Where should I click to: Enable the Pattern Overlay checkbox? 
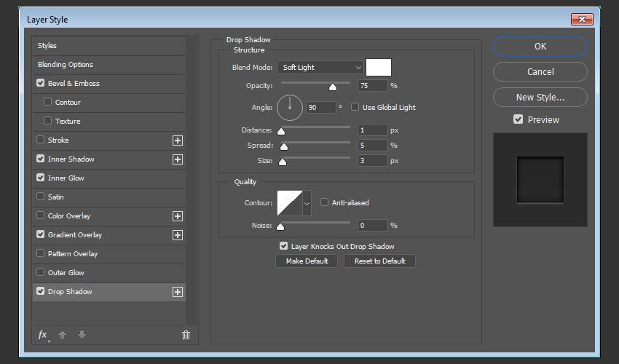[x=40, y=253]
